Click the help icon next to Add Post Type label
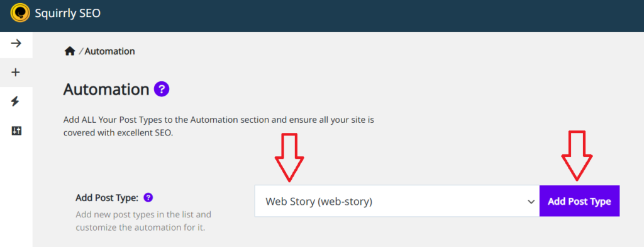Screen dimensions: 644x247 click(x=148, y=198)
